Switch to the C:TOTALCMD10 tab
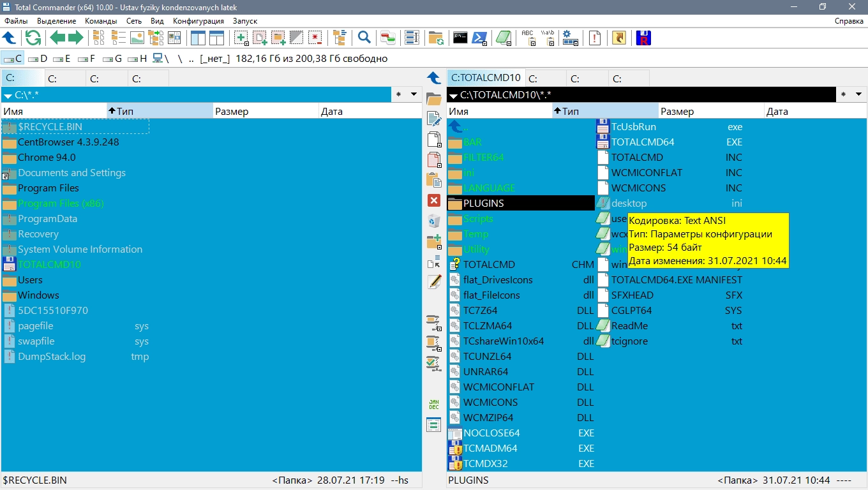The width and height of the screenshot is (868, 490). pyautogui.click(x=486, y=78)
